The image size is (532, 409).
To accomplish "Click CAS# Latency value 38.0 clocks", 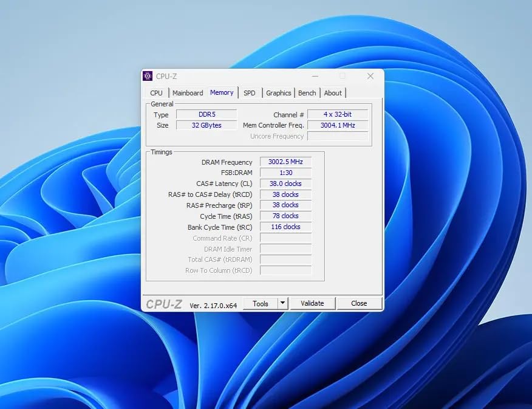I will 285,184.
